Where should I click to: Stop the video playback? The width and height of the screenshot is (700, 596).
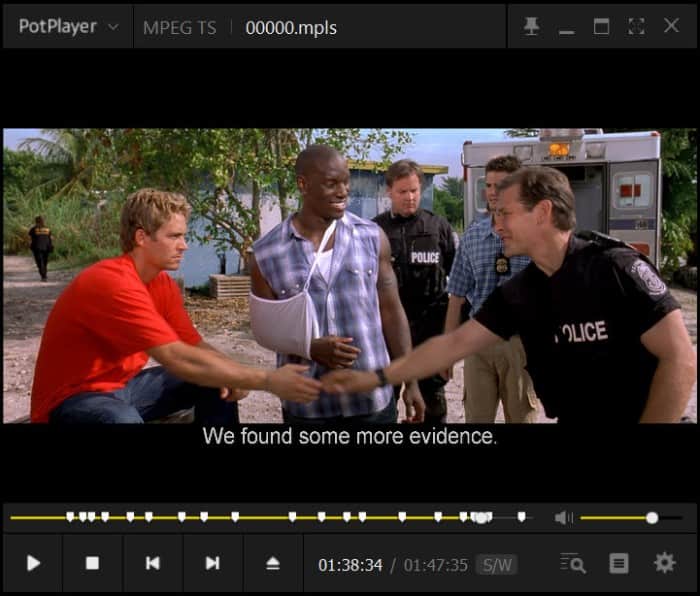pyautogui.click(x=92, y=563)
